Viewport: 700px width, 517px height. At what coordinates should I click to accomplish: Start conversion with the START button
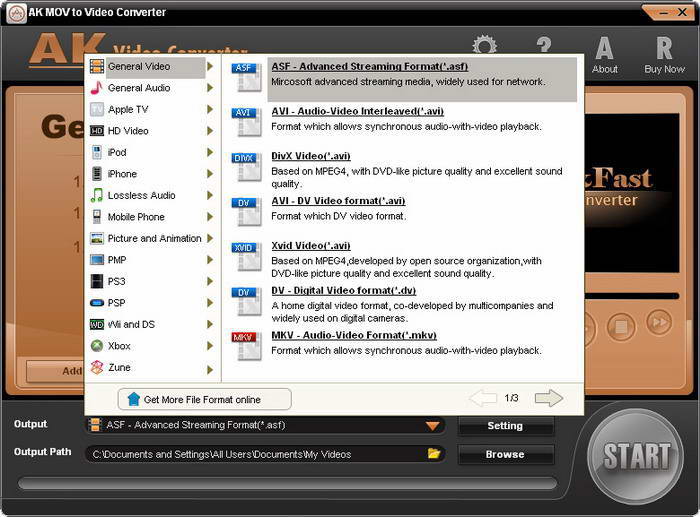636,457
